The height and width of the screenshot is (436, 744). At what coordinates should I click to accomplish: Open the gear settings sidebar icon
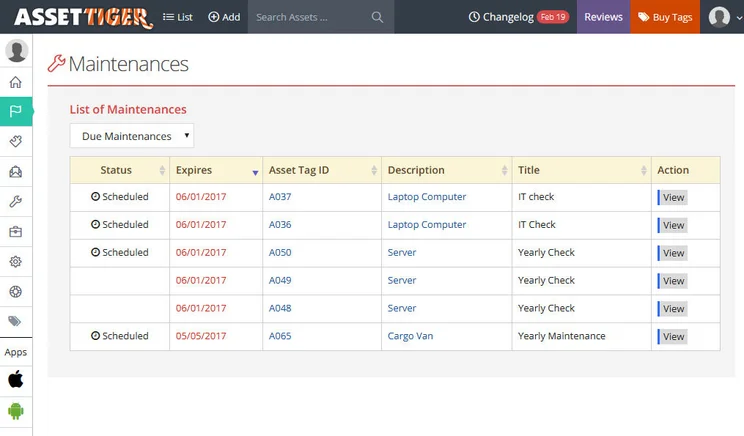[x=16, y=261]
